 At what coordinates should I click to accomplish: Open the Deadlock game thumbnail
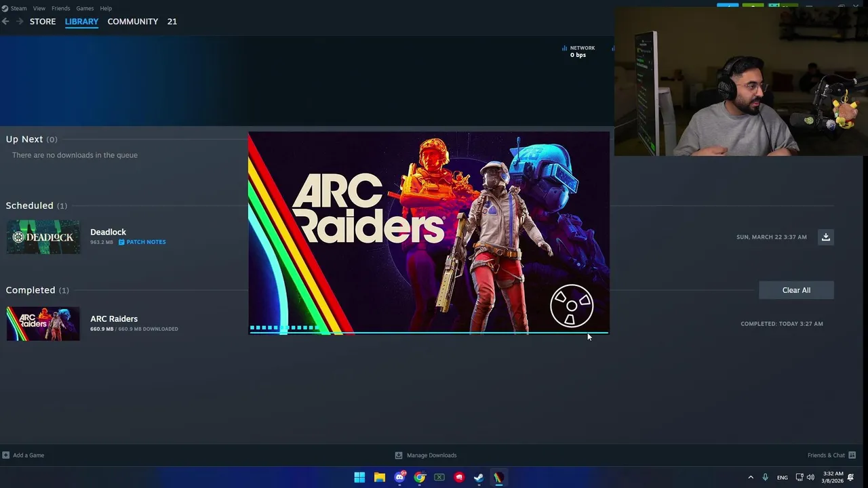pos(43,237)
